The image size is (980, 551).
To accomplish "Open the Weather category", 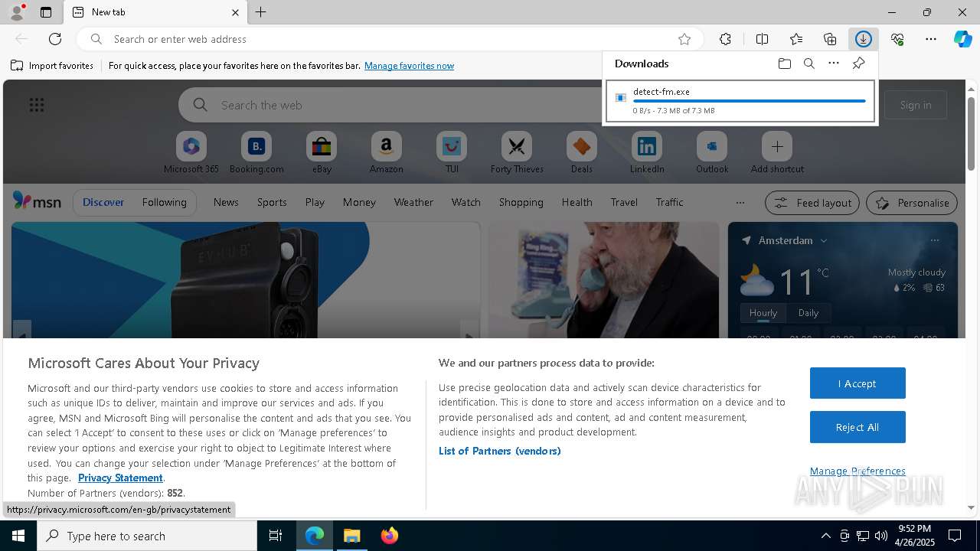I will pyautogui.click(x=413, y=202).
